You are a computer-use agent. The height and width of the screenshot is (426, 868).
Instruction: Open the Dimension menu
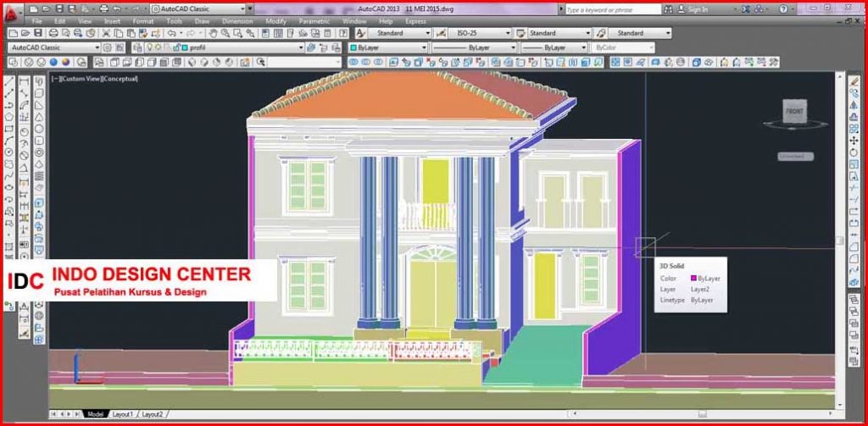click(237, 21)
